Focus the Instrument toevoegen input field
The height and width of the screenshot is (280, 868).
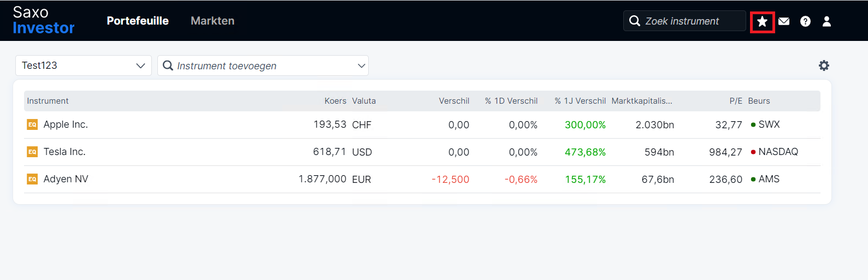coord(263,65)
